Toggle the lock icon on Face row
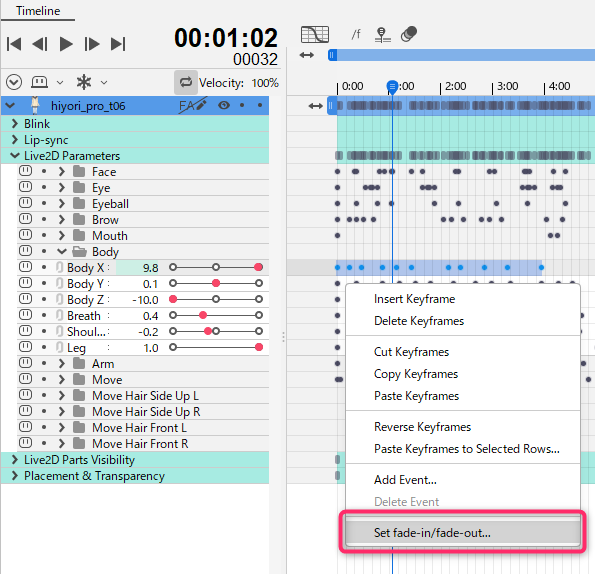595x574 pixels. 25,171
